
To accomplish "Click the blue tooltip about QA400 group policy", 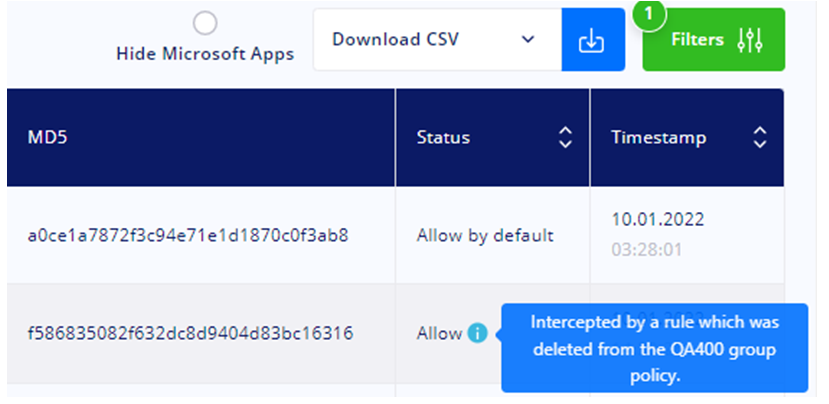I will coord(655,348).
